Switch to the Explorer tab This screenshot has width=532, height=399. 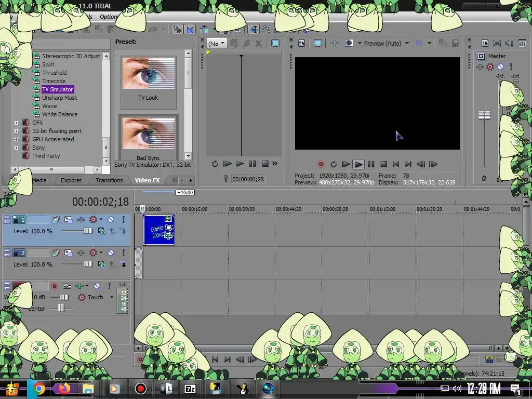tap(71, 180)
